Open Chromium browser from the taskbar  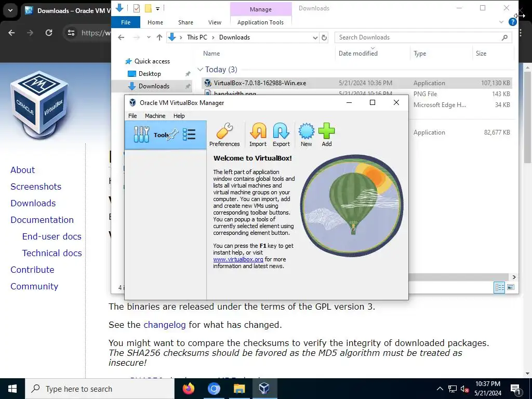pyautogui.click(x=214, y=389)
